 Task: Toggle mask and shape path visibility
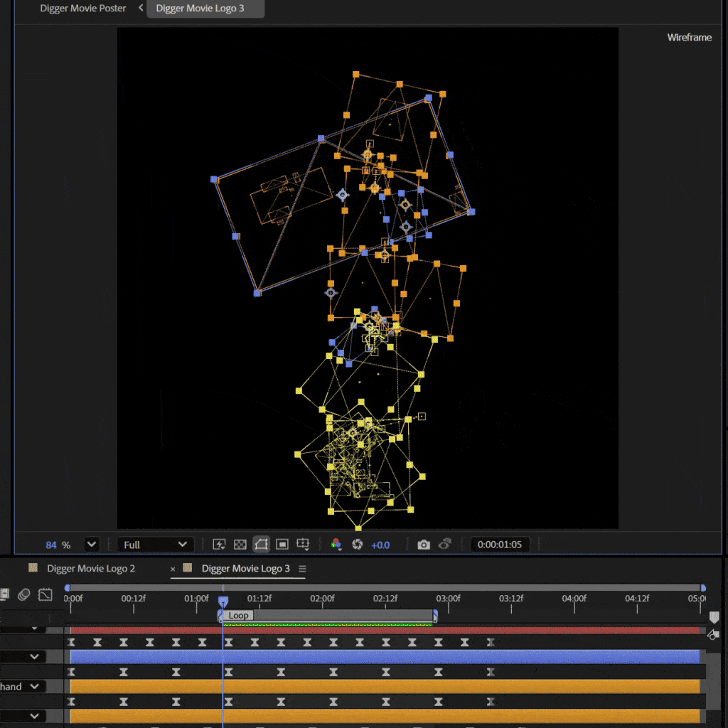pyautogui.click(x=262, y=544)
